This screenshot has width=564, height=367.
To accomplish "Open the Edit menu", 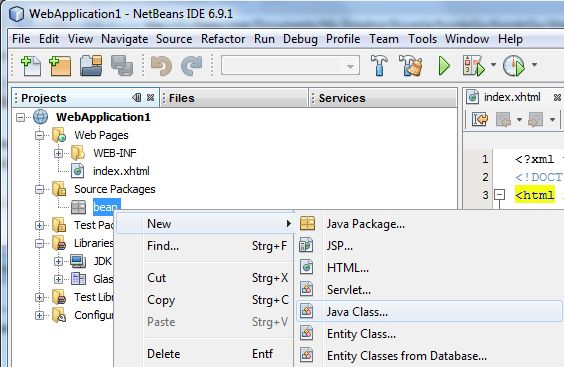I will [49, 39].
